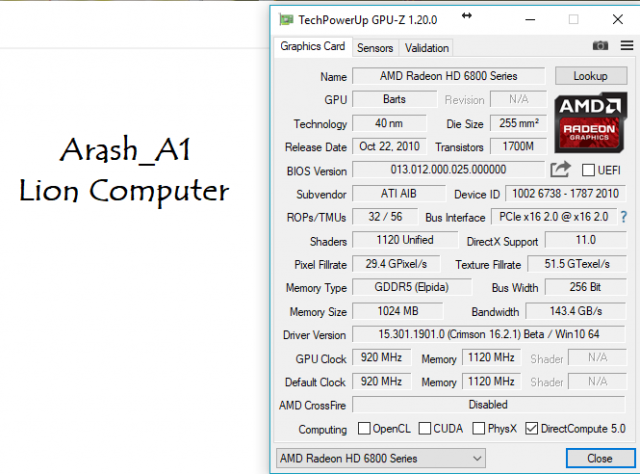Open the AMD Radeon HD 6800 Series dropdown
640x474 pixels.
tap(380, 458)
